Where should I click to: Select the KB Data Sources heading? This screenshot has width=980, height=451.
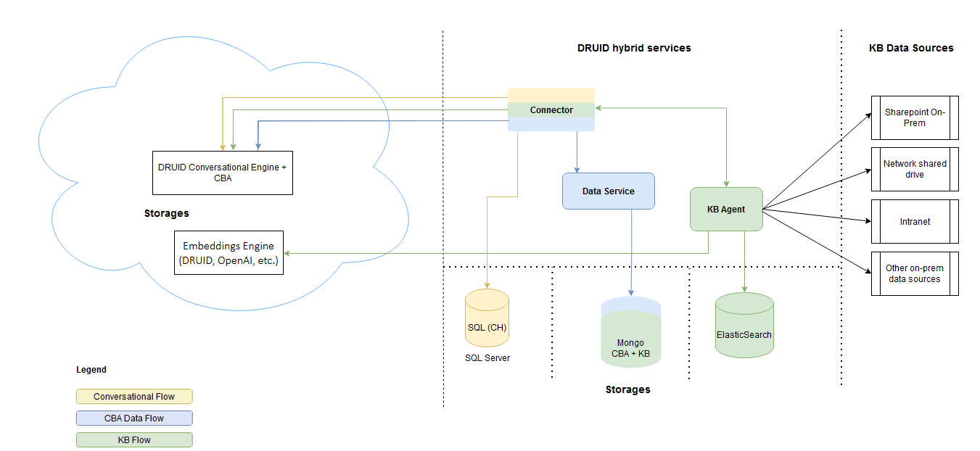pyautogui.click(x=911, y=48)
